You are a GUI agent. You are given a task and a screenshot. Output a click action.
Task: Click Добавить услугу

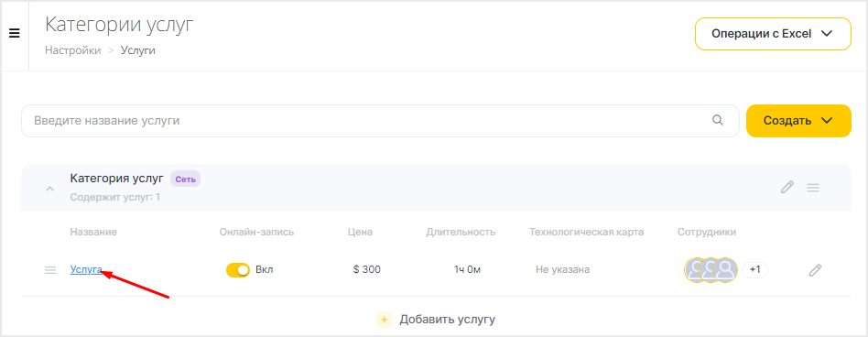pyautogui.click(x=448, y=320)
